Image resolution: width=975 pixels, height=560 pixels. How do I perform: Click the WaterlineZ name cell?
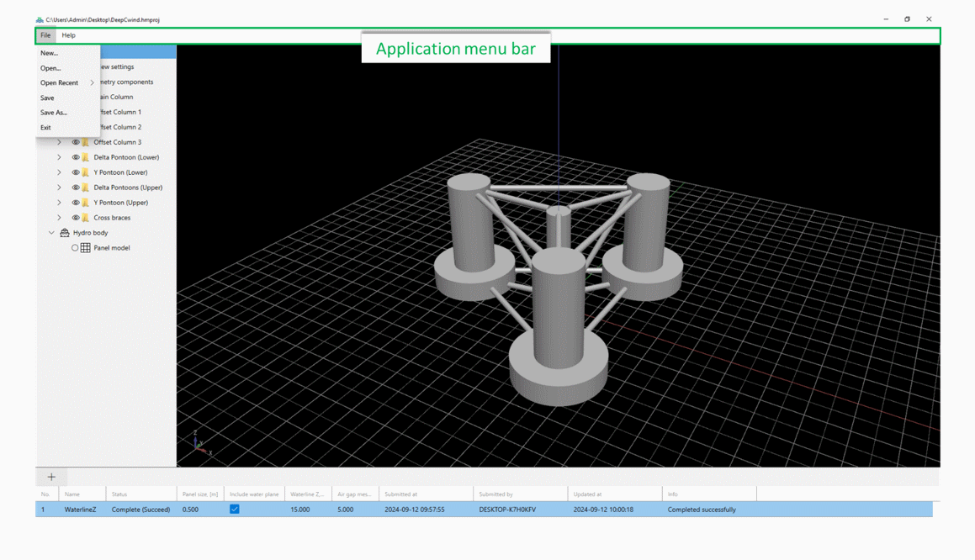[80, 510]
